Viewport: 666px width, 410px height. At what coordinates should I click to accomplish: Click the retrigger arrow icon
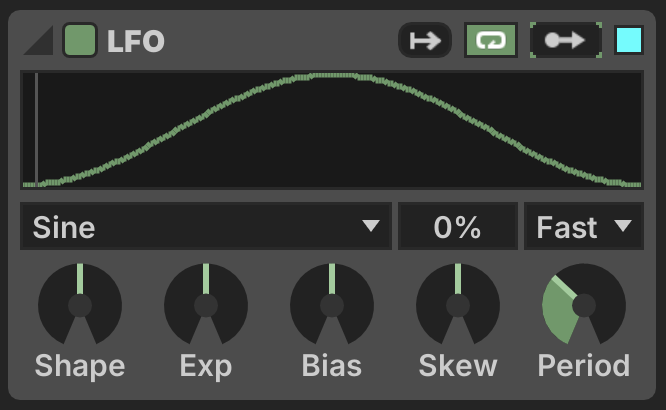point(425,41)
